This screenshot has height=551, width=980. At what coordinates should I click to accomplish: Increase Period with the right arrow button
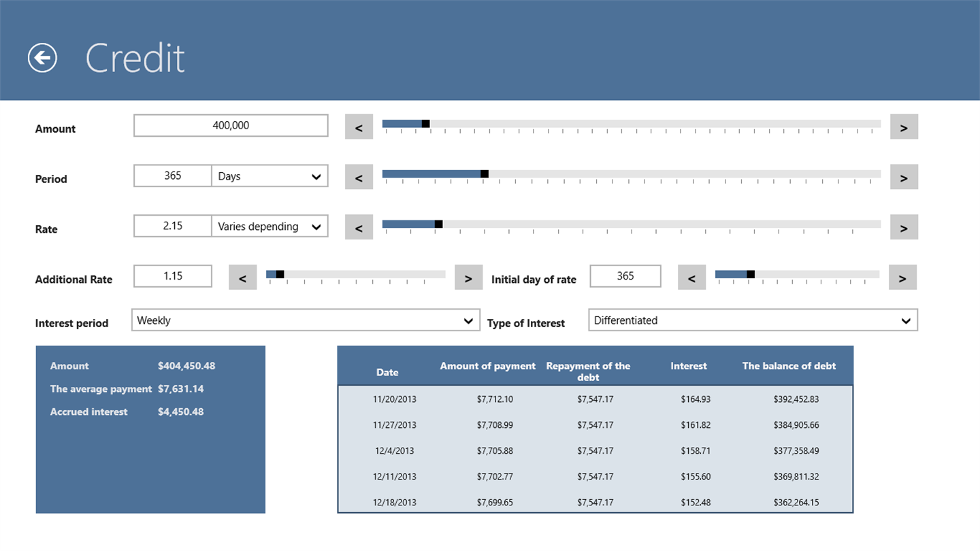point(904,177)
